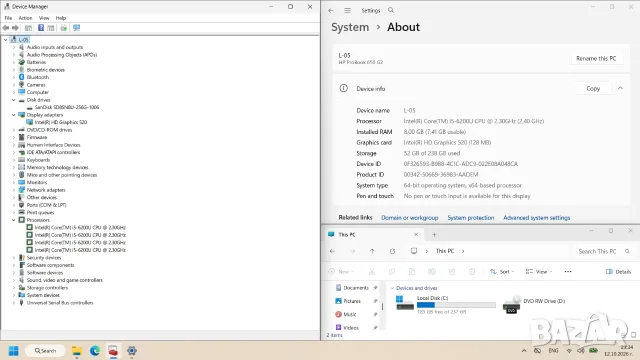Open the Windows Start menu

(13, 351)
